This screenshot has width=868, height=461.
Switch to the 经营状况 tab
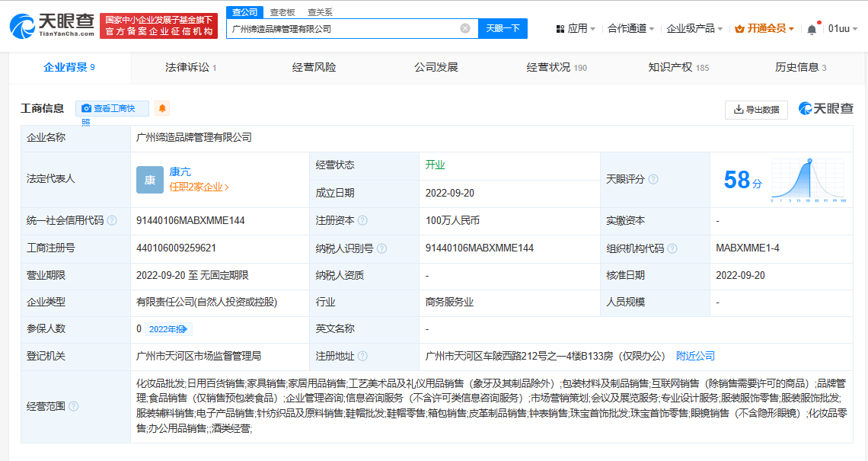557,68
